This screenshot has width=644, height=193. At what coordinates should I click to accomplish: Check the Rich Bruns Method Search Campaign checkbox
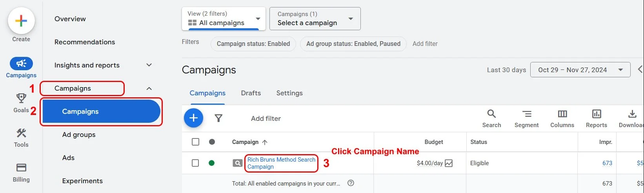195,163
